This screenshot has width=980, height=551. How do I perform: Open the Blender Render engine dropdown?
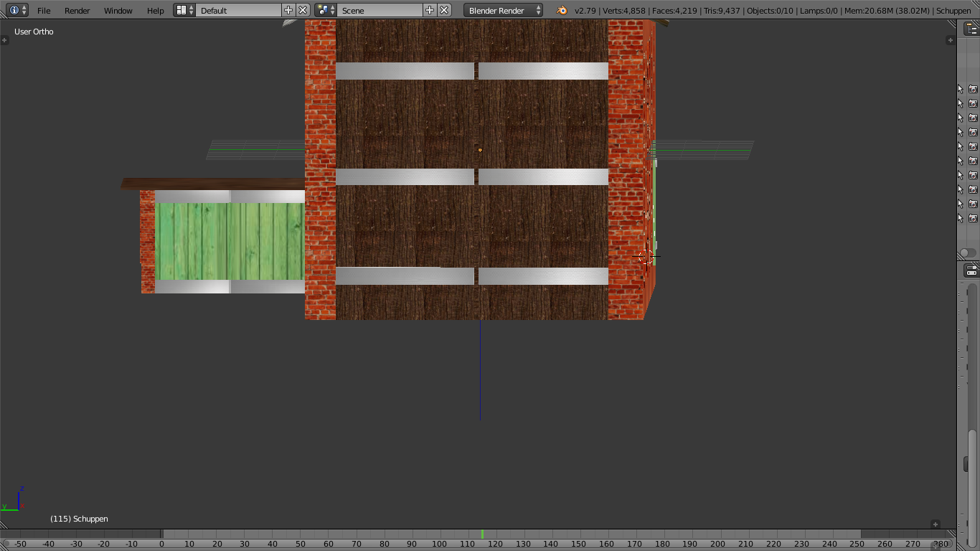504,11
